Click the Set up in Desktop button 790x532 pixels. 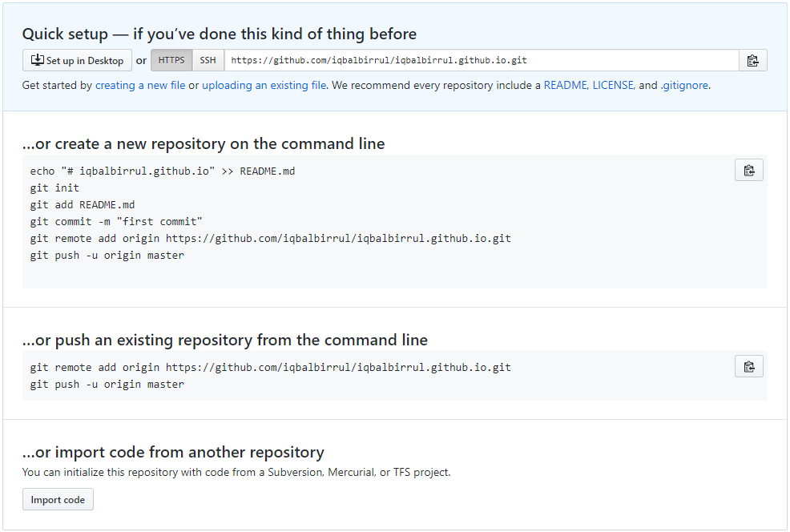[77, 59]
